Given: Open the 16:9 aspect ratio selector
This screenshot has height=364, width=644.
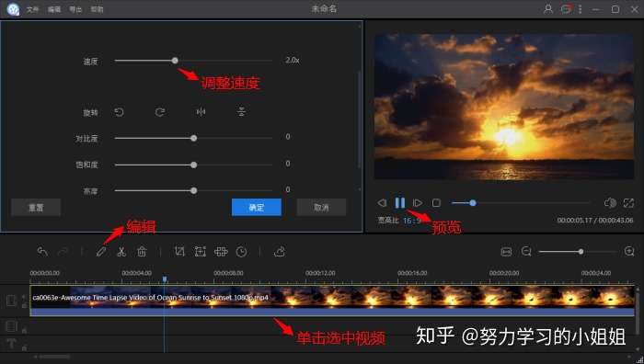Looking at the screenshot, I should pos(412,221).
